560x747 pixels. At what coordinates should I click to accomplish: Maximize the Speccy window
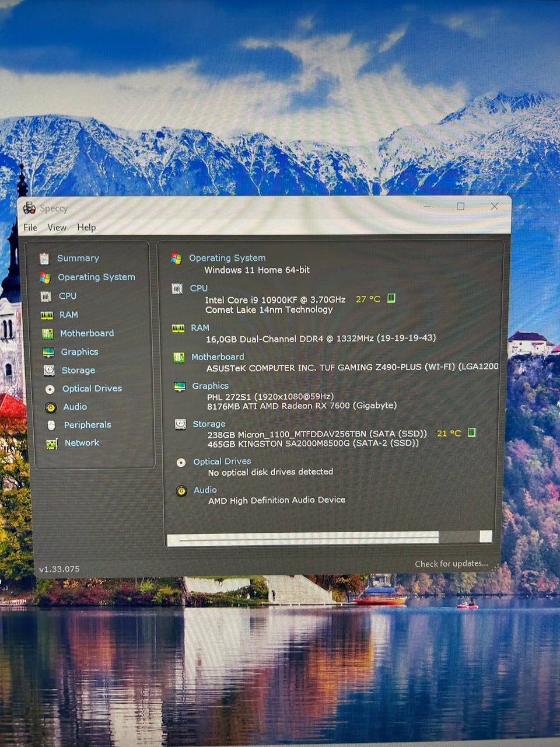click(x=460, y=207)
